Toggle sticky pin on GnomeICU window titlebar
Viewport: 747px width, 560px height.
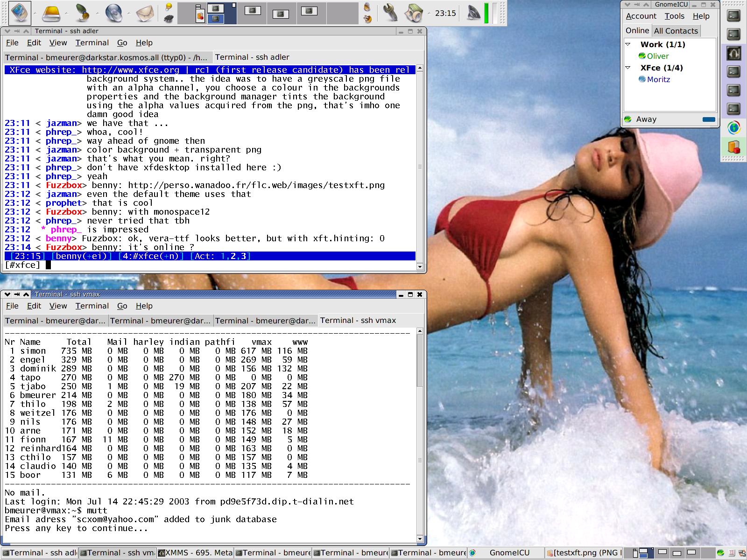pyautogui.click(x=637, y=5)
